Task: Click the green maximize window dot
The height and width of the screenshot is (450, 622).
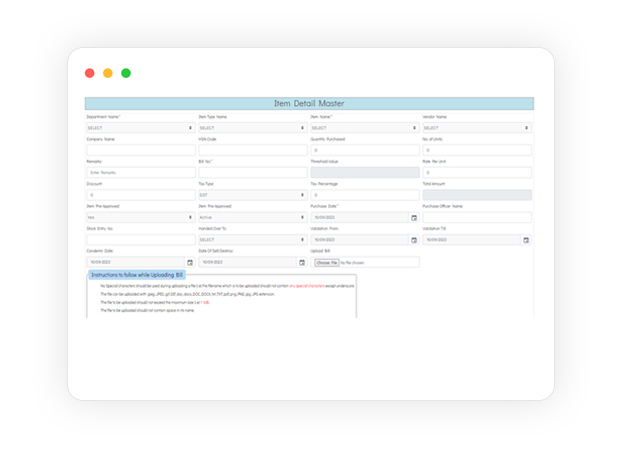Action: 126,73
